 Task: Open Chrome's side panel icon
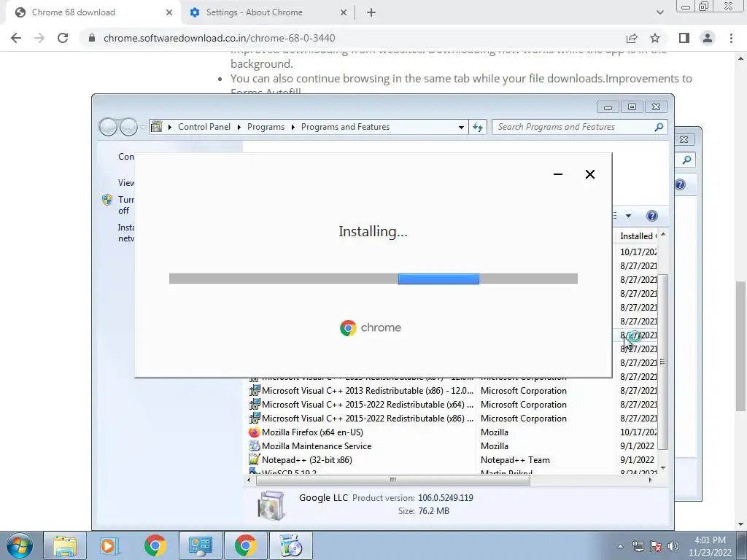click(x=684, y=38)
